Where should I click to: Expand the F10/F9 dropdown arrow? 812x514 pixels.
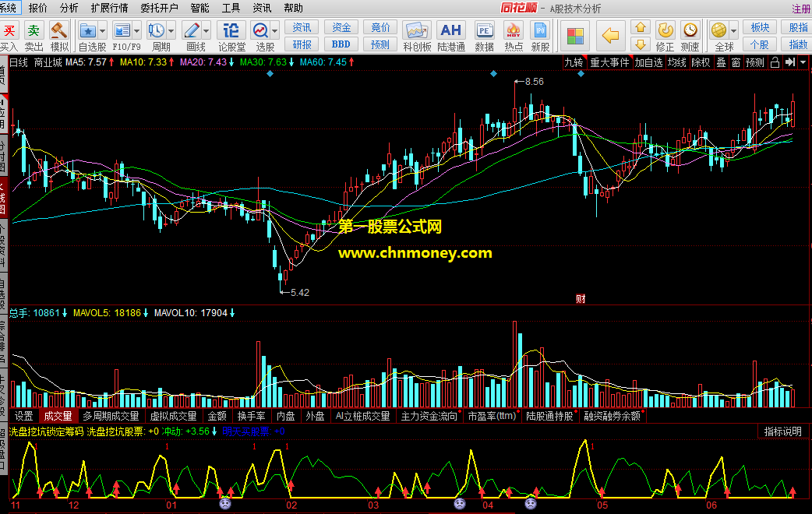pyautogui.click(x=136, y=31)
